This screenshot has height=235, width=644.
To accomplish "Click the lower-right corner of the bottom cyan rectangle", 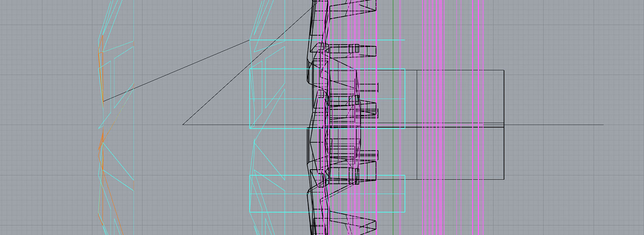I will coord(405,212).
